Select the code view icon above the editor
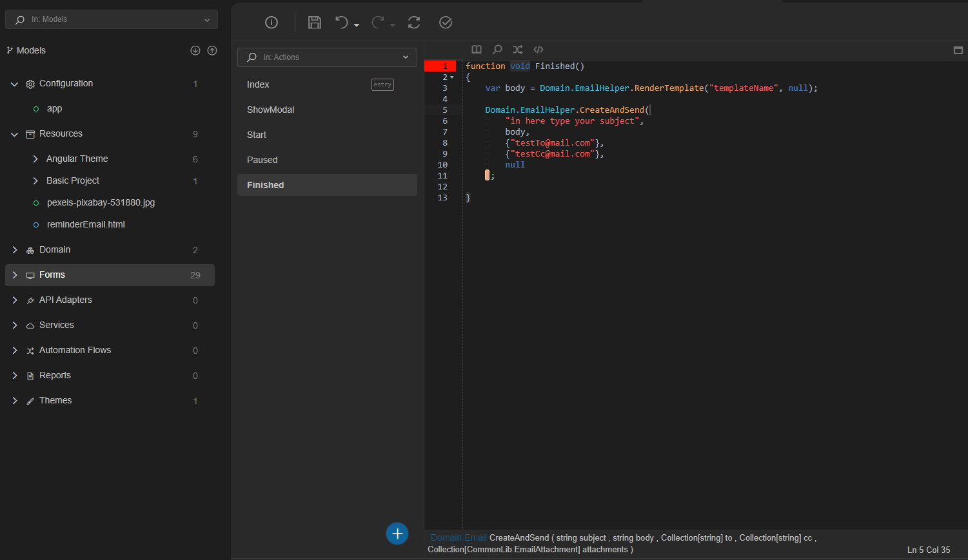The image size is (968, 560). click(x=538, y=49)
